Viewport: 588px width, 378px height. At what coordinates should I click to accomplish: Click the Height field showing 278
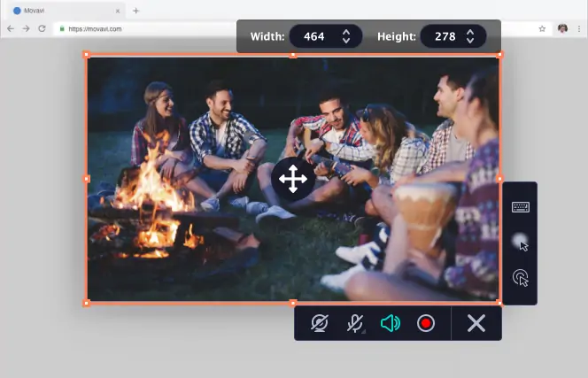(453, 36)
